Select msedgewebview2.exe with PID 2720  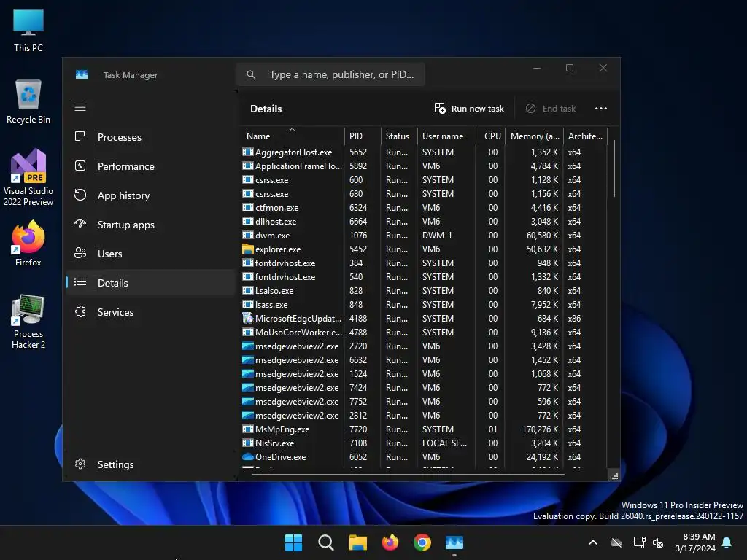424,346
